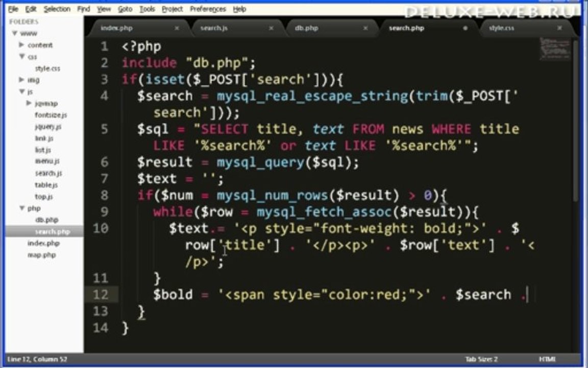
Task: Click 'Line 12, Column 52' status text
Action: click(37, 359)
